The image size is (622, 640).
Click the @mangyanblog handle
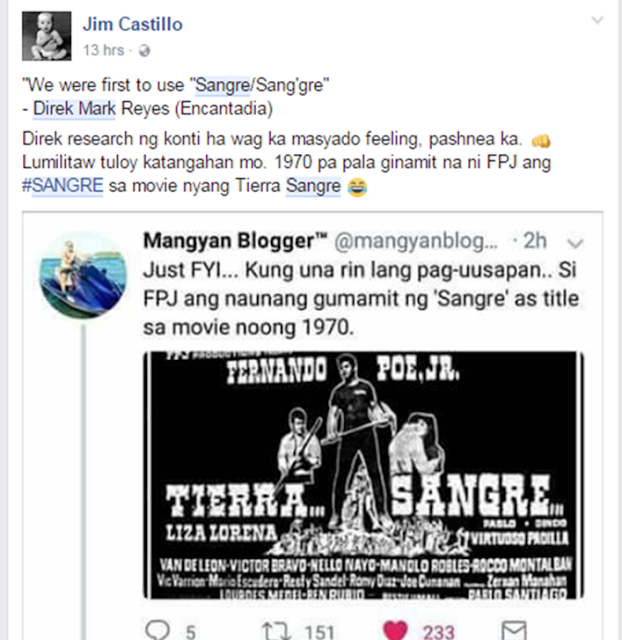416,241
